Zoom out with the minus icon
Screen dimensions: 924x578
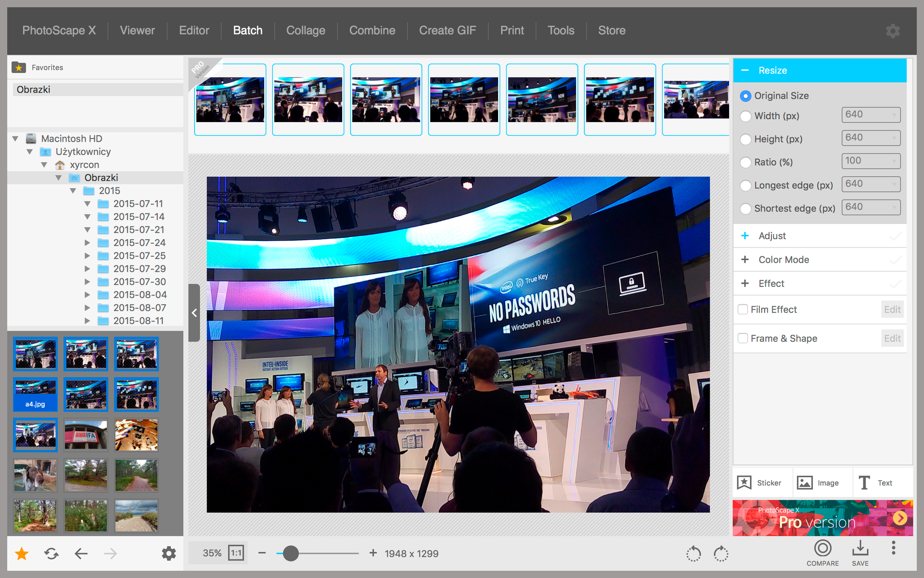coord(262,553)
